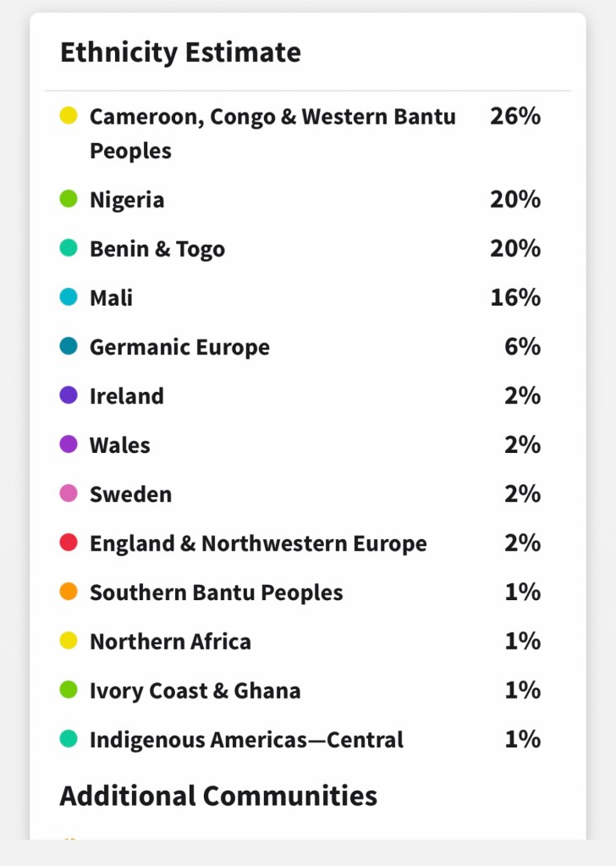Image resolution: width=616 pixels, height=866 pixels.
Task: Click the 16% value for Mali
Action: (x=514, y=298)
